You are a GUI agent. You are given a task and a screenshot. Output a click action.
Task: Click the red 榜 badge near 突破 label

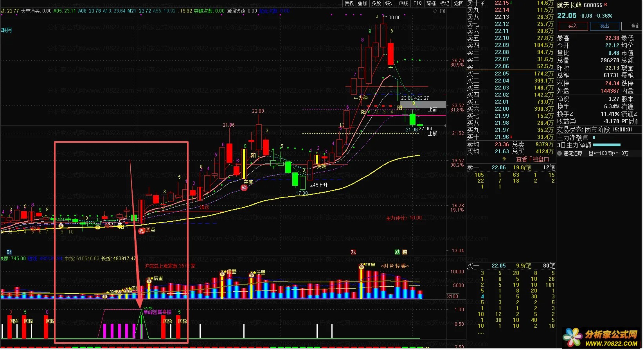(244, 188)
